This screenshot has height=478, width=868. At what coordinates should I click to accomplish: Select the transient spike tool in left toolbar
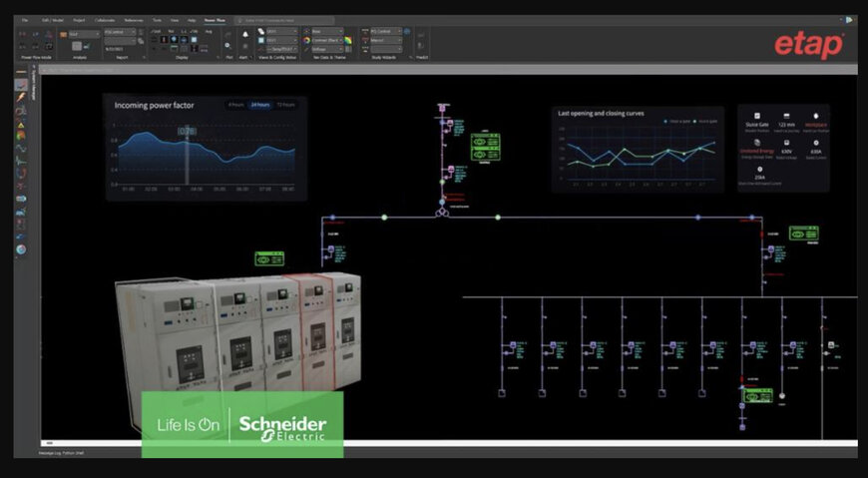click(21, 161)
